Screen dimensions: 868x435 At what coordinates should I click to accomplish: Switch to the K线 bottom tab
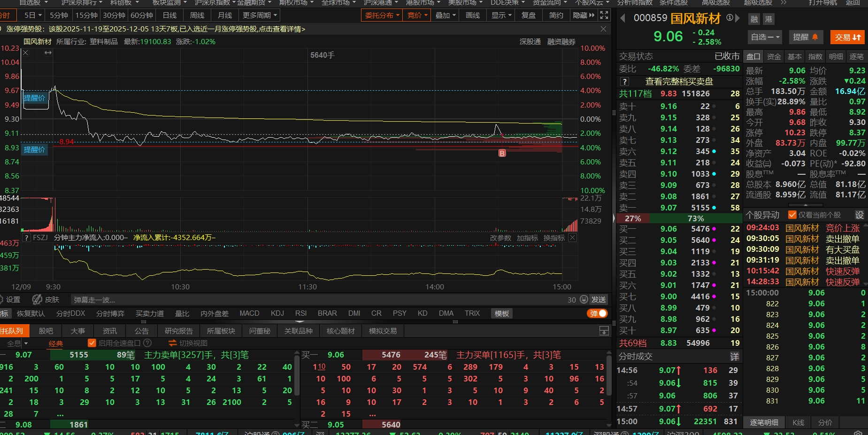point(798,422)
